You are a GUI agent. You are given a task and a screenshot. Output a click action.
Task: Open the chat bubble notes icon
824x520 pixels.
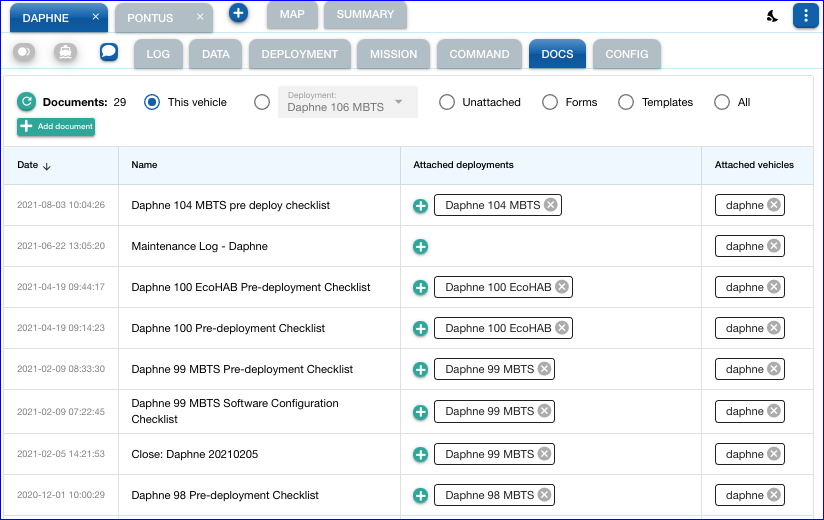click(x=109, y=53)
